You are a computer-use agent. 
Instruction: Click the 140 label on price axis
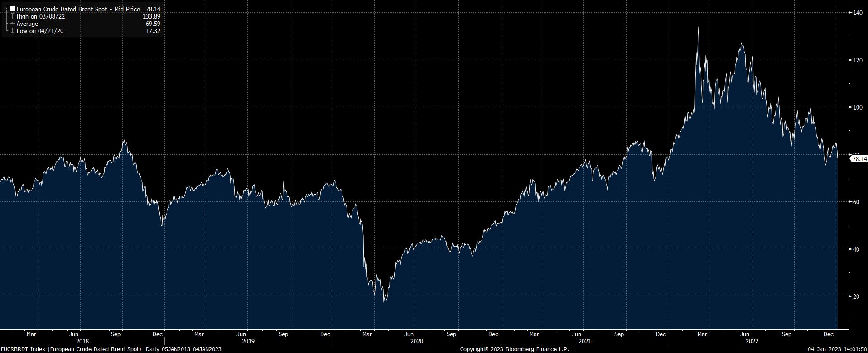(x=858, y=13)
